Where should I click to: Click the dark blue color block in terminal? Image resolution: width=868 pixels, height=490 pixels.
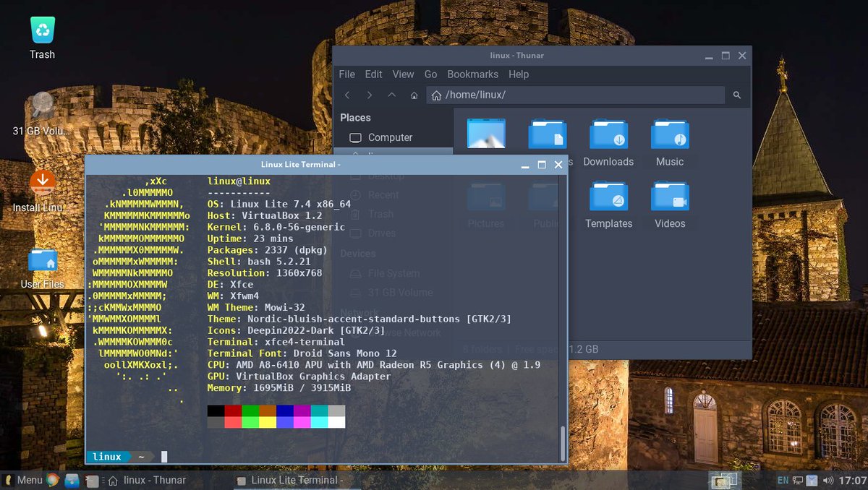285,411
